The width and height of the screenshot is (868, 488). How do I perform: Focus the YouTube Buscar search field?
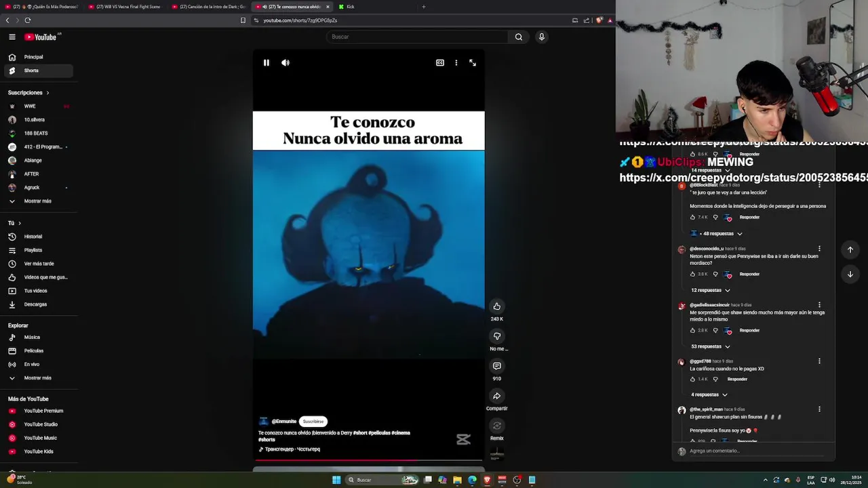click(416, 37)
